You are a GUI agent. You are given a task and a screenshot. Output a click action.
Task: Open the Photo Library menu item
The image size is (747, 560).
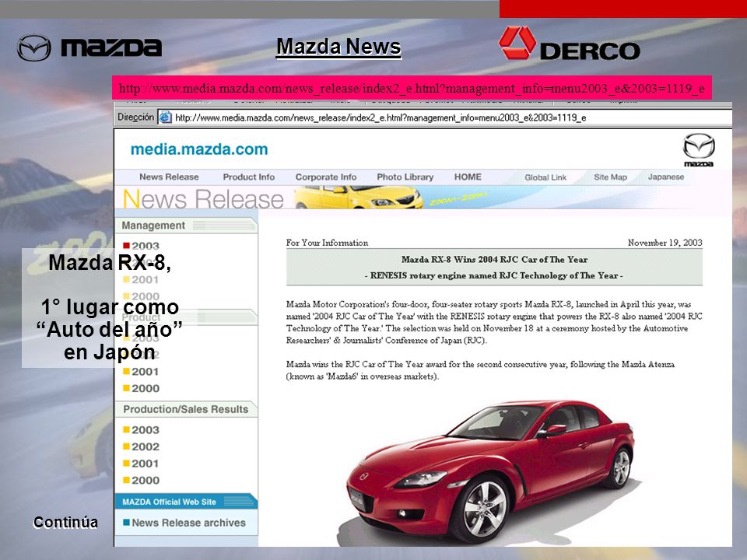click(405, 177)
